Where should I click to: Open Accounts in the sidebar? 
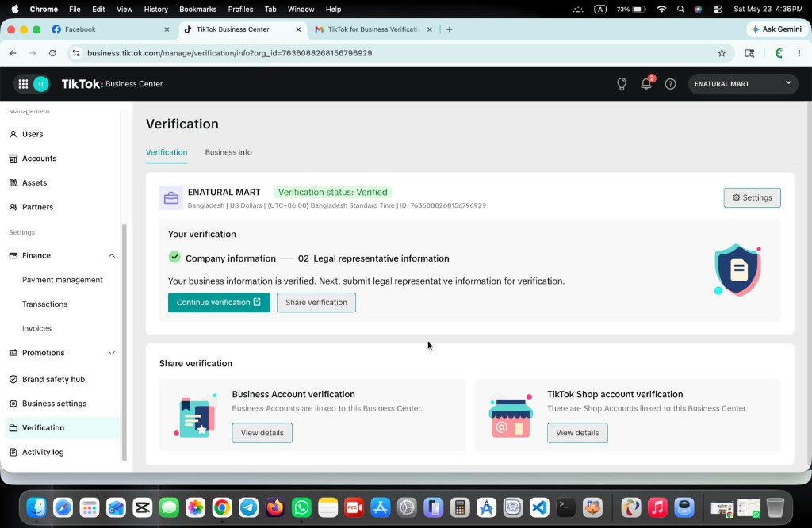pyautogui.click(x=40, y=159)
